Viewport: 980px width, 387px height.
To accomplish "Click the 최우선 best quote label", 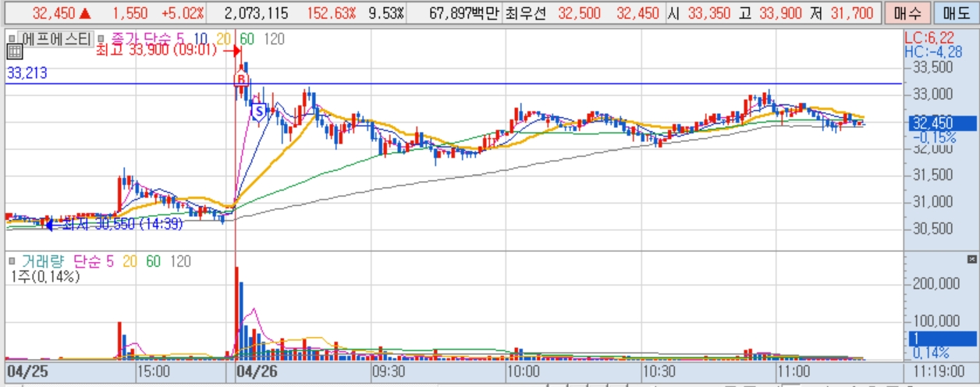I will tap(525, 13).
